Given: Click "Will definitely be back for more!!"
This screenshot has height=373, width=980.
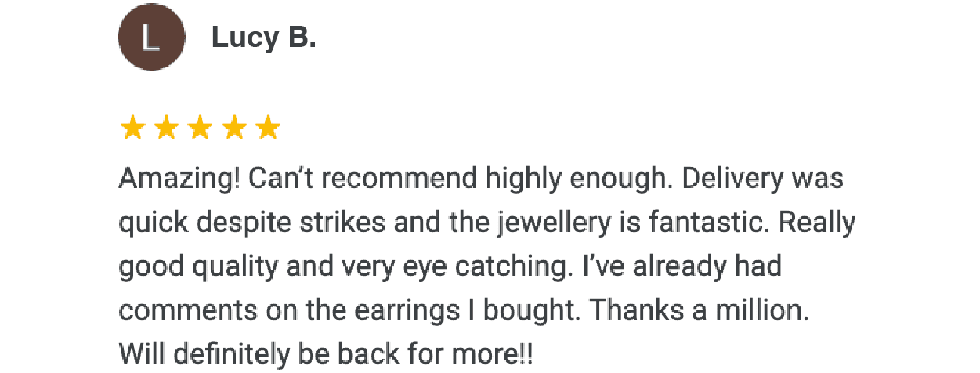Looking at the screenshot, I should tap(326, 355).
